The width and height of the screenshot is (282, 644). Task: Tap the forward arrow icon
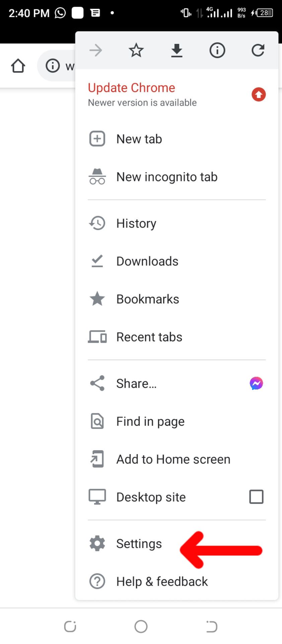click(96, 51)
